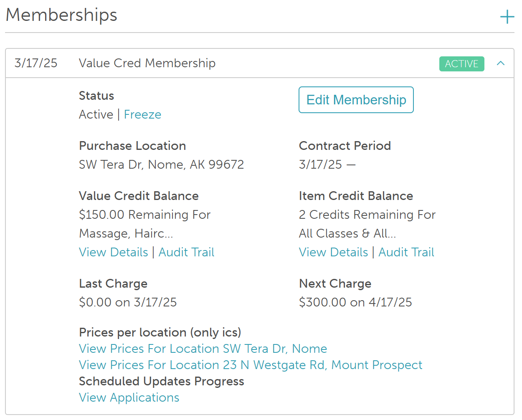Click the green ACTIVE status badge
Image resolution: width=522 pixels, height=420 pixels.
point(461,64)
